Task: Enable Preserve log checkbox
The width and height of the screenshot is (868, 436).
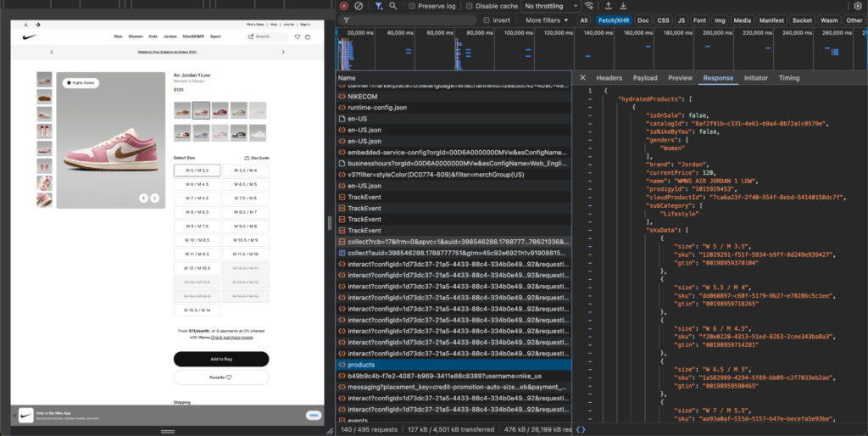Action: coord(412,6)
